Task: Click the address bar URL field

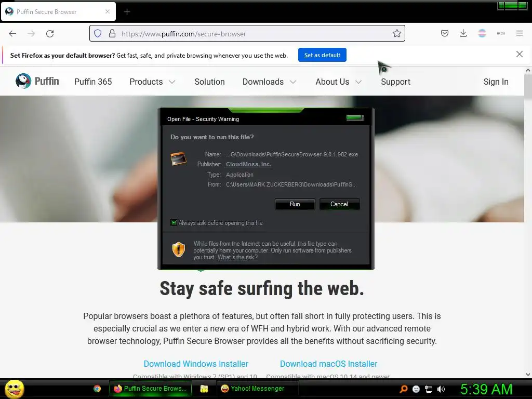Action: (x=247, y=34)
